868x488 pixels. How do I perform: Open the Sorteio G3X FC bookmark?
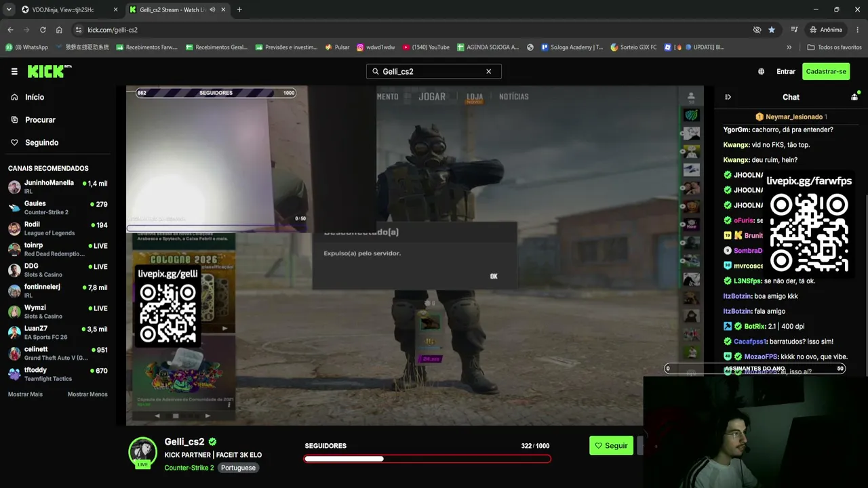coord(633,47)
